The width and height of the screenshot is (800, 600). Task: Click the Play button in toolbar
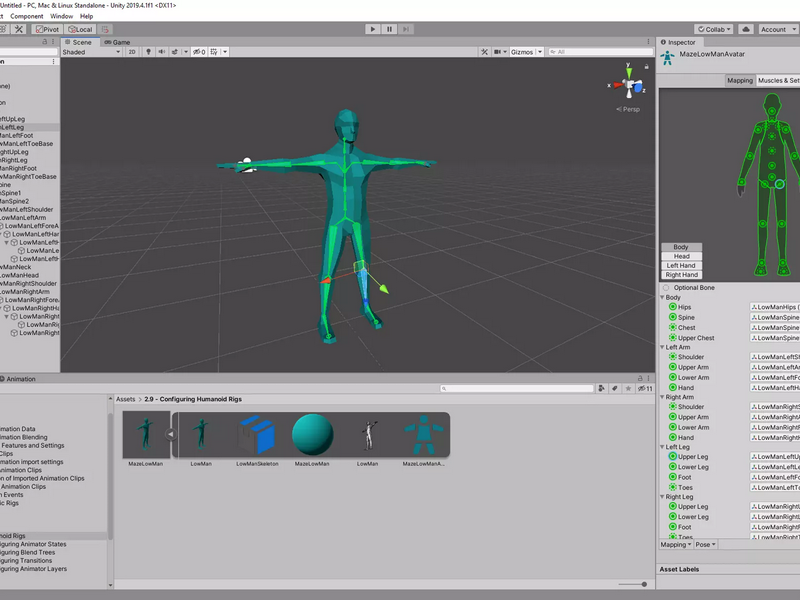pyautogui.click(x=372, y=29)
